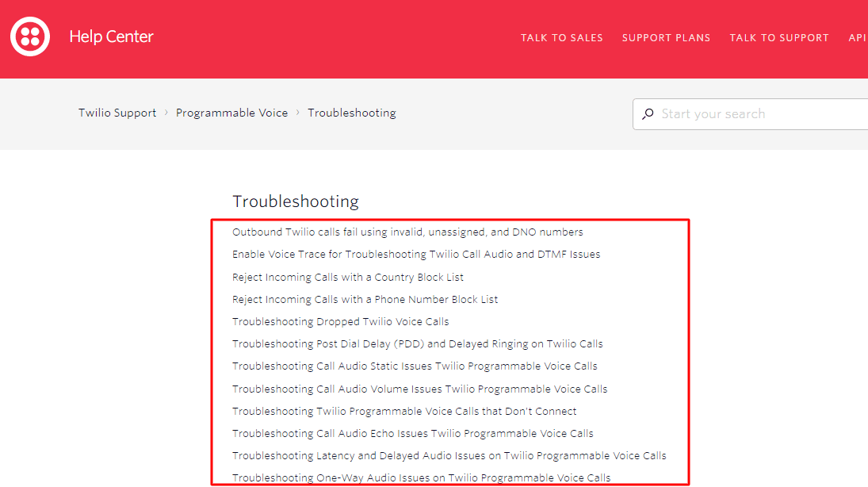Open Support Plans menu item
Viewport: 868px width, 487px height.
(x=666, y=37)
